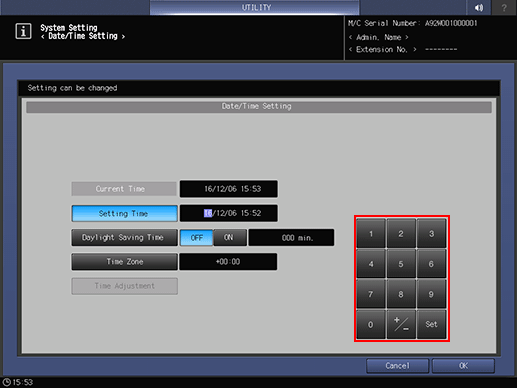Click the Date/Time Setting breadcrumb text

pyautogui.click(x=83, y=36)
